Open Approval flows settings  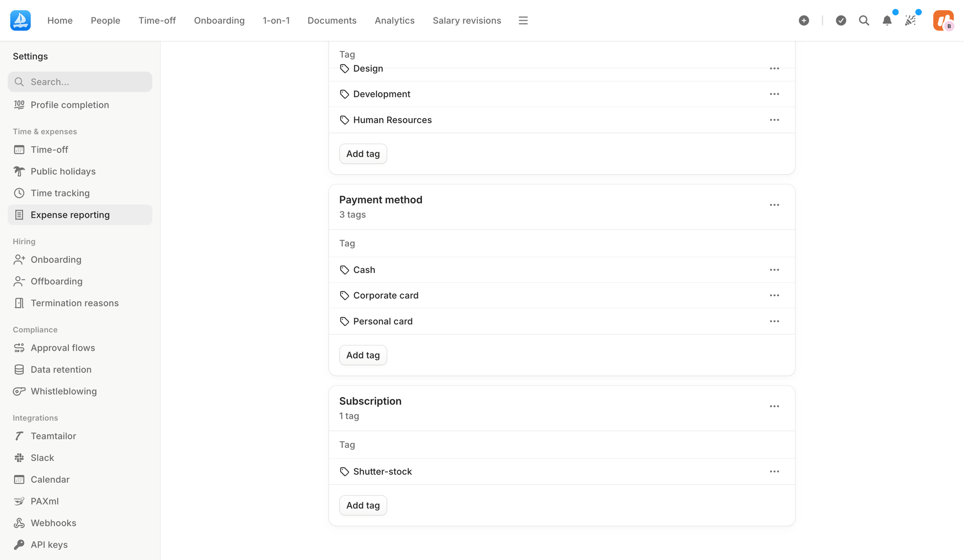(80, 348)
